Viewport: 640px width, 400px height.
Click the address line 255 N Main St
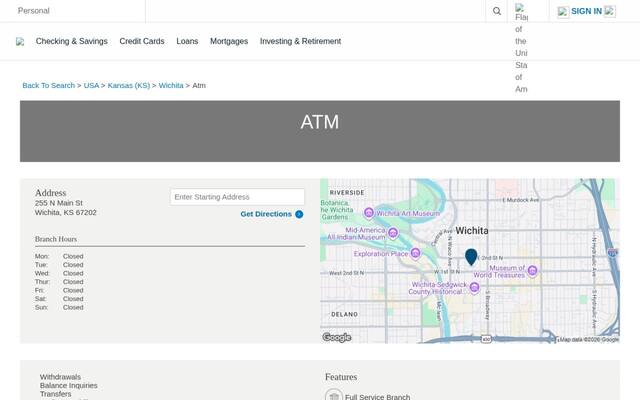point(58,203)
